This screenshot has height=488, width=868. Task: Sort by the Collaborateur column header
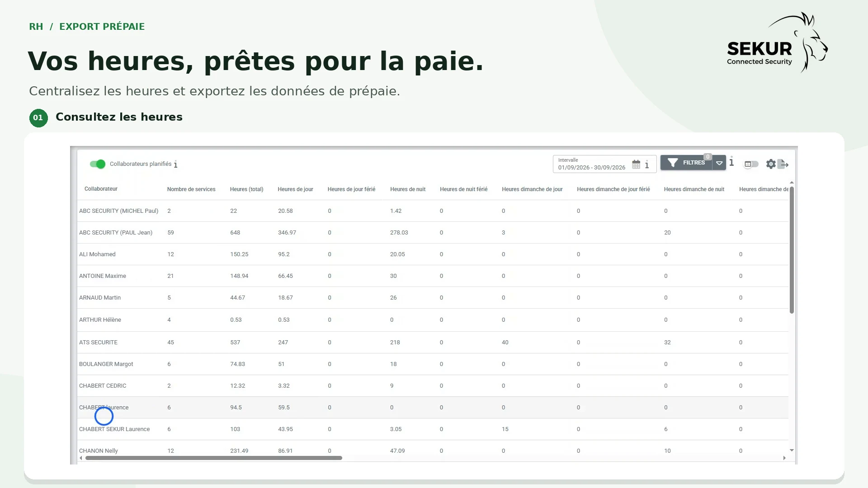(x=101, y=189)
